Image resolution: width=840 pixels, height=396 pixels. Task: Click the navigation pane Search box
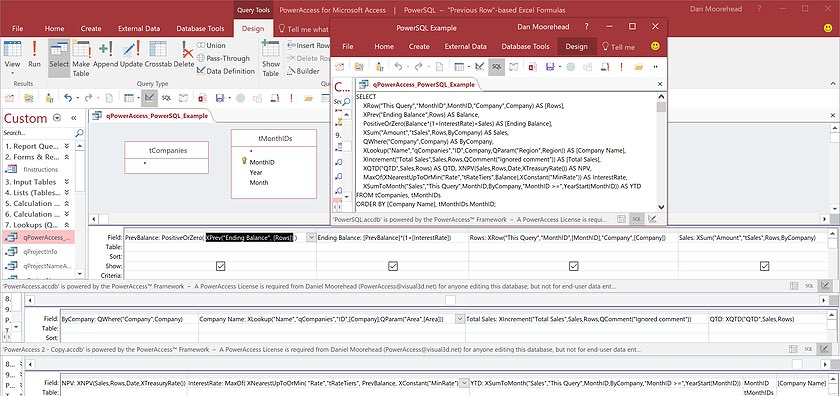coord(38,132)
